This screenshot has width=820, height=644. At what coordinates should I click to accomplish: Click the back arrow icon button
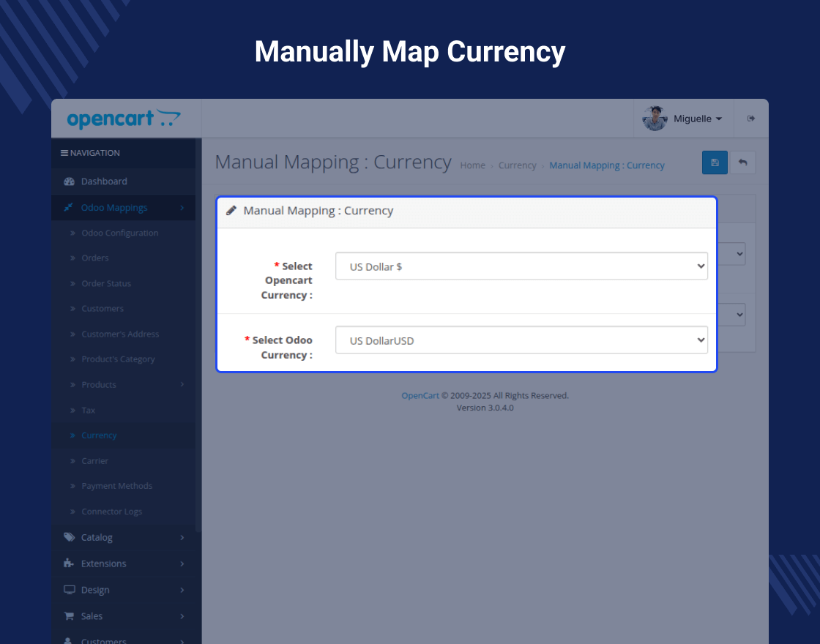[742, 162]
